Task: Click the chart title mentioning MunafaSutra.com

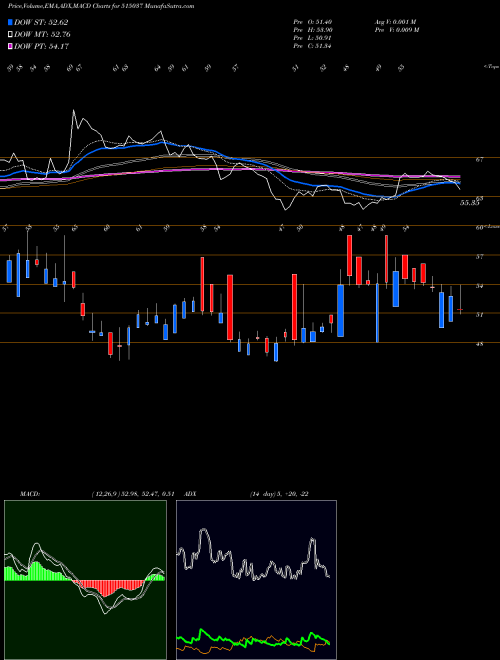Action: coord(101,7)
